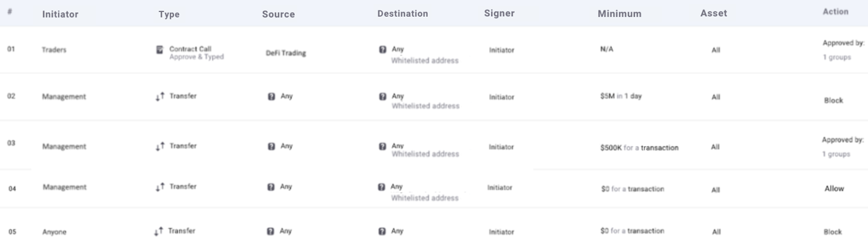Click the Any source icon in rule 04
868x243 pixels.
pyautogui.click(x=271, y=187)
